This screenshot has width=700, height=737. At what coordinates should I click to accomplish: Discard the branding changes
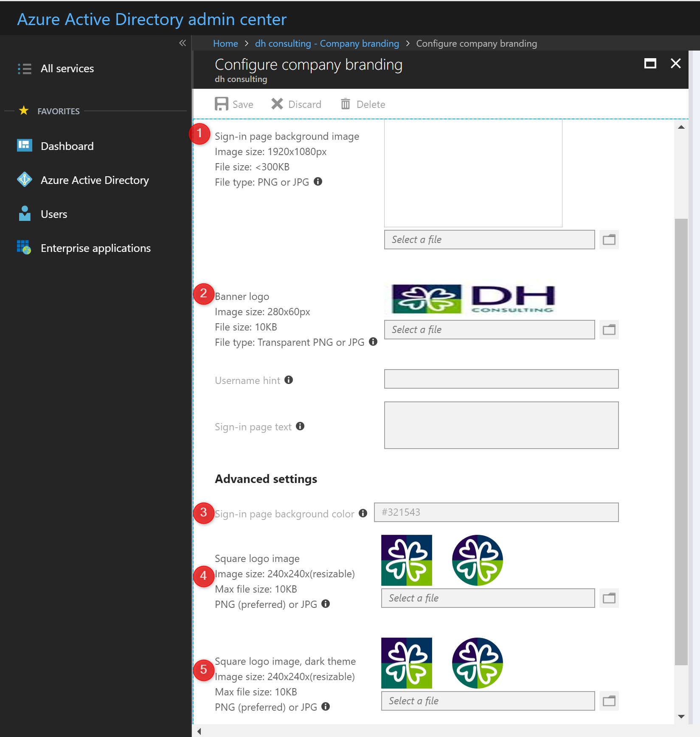[x=296, y=104]
